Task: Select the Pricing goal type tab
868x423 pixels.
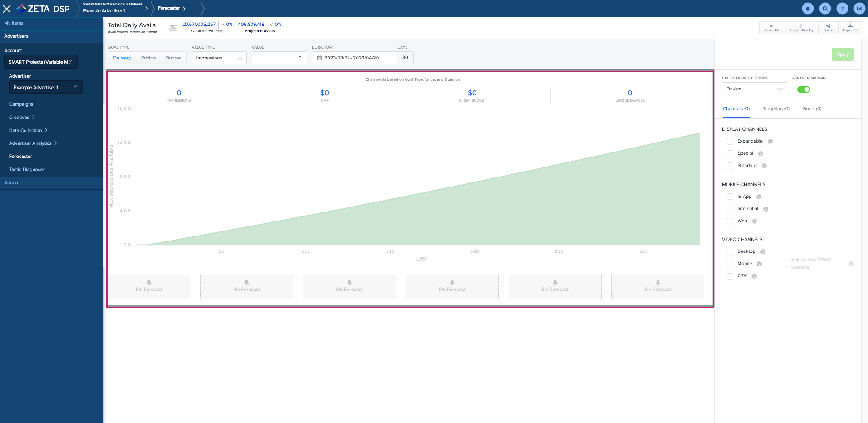Action: click(148, 58)
